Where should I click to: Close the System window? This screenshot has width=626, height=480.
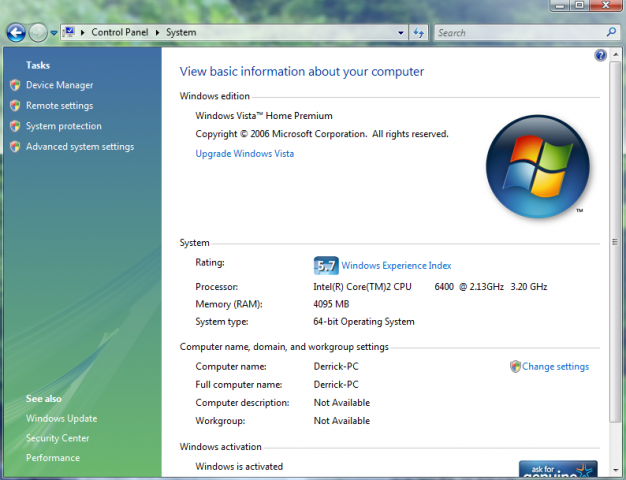[605, 6]
